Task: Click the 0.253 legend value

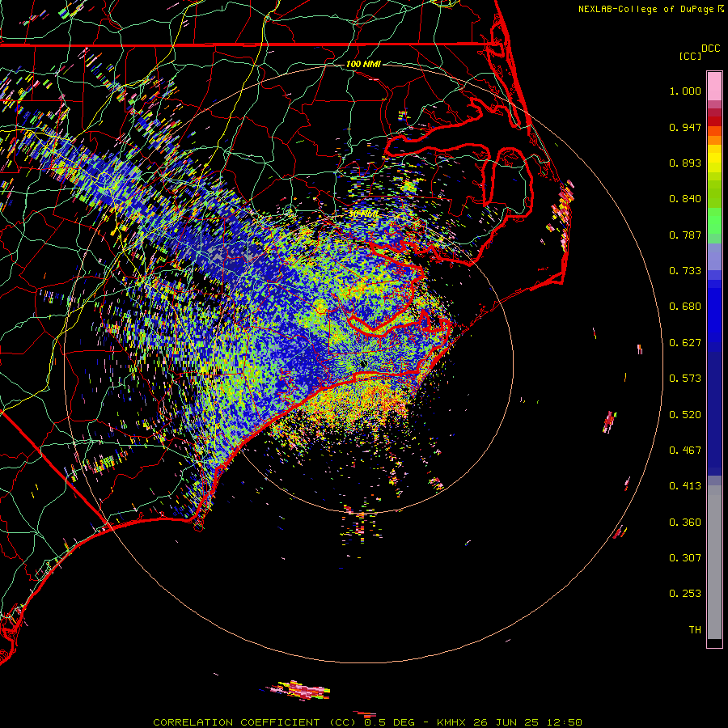Action: pyautogui.click(x=685, y=594)
